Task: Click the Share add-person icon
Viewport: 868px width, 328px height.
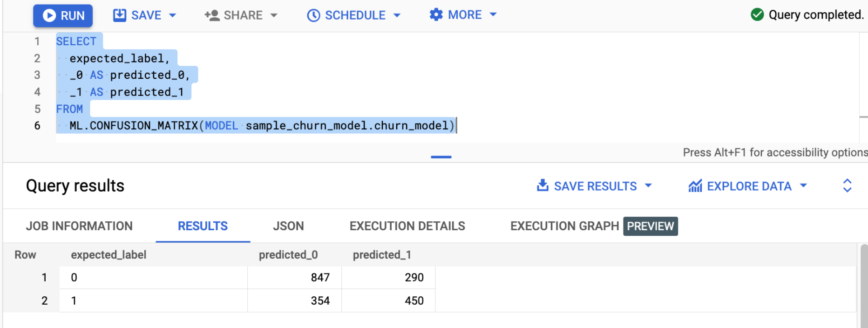Action: point(212,15)
